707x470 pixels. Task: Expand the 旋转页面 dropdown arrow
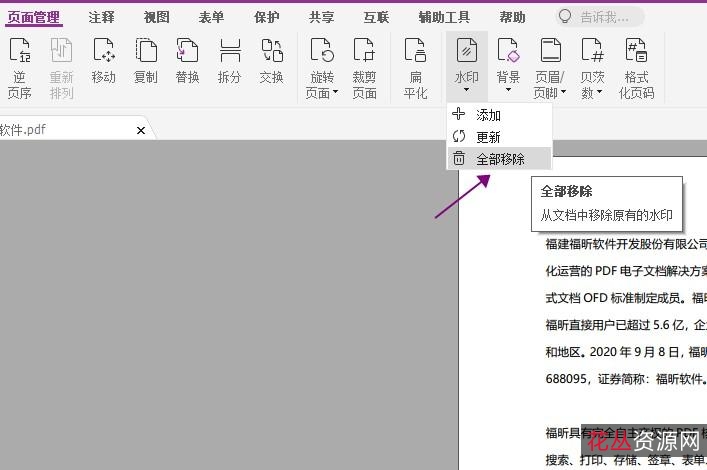pos(335,92)
